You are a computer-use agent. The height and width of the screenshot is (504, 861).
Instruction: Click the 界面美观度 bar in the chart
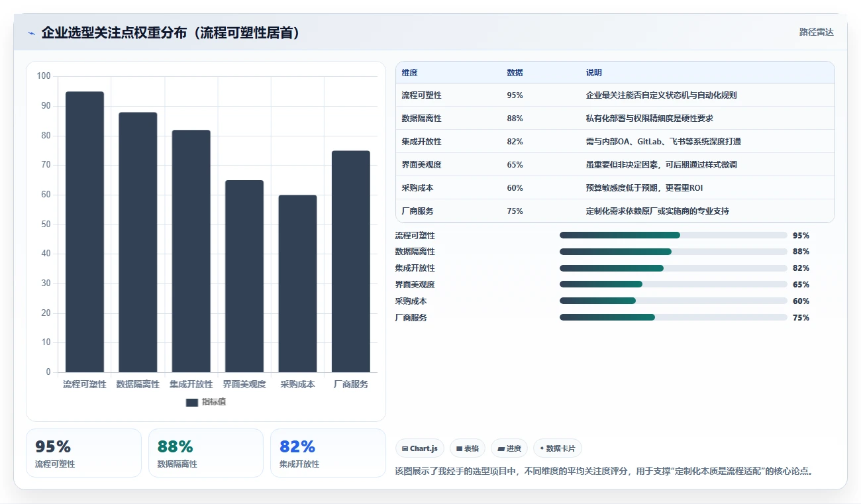[x=244, y=276]
